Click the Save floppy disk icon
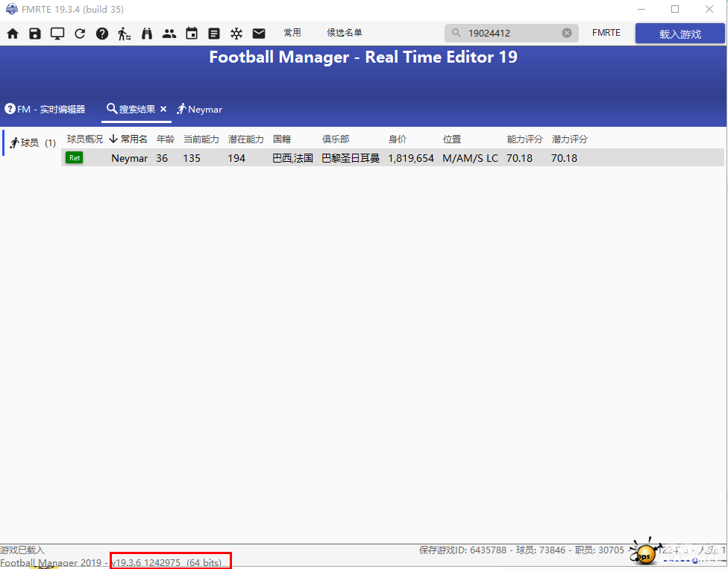The width and height of the screenshot is (728, 569). click(x=35, y=34)
